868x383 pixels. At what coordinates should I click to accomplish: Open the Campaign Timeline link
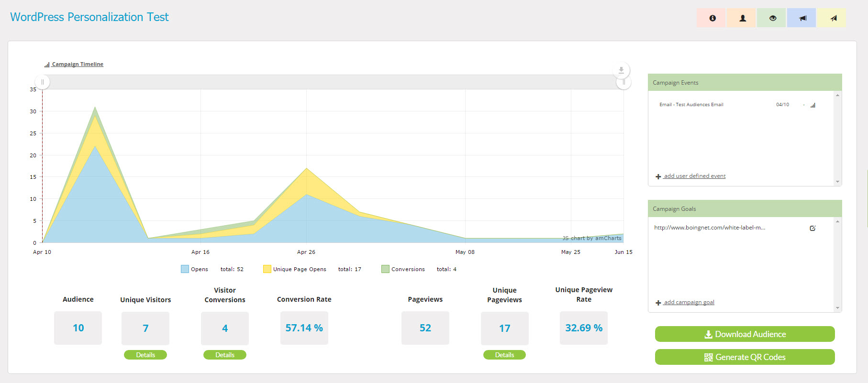tap(78, 64)
